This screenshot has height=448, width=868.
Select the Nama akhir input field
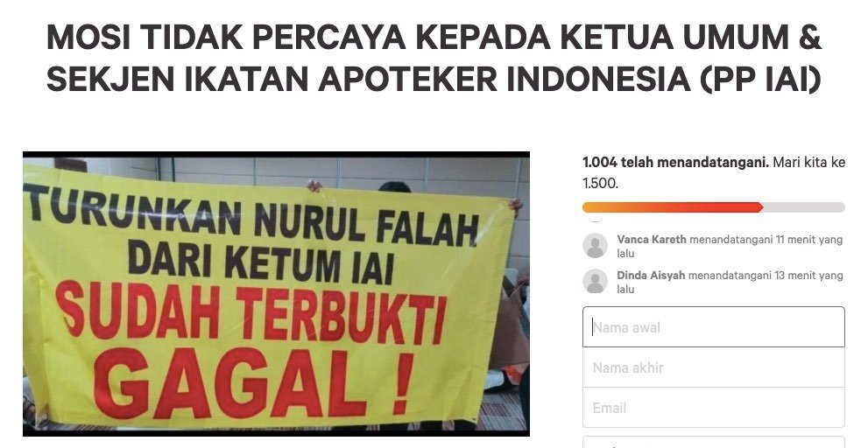pos(714,367)
